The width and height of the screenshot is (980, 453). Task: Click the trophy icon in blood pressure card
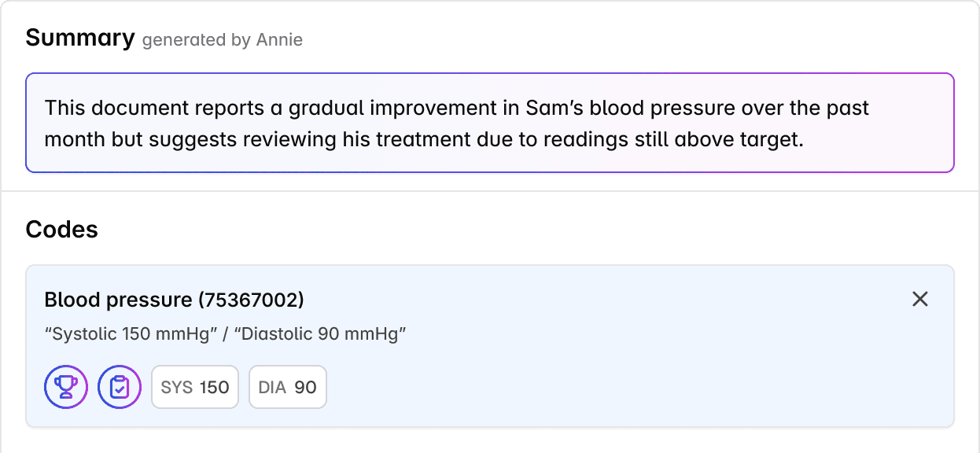[66, 387]
